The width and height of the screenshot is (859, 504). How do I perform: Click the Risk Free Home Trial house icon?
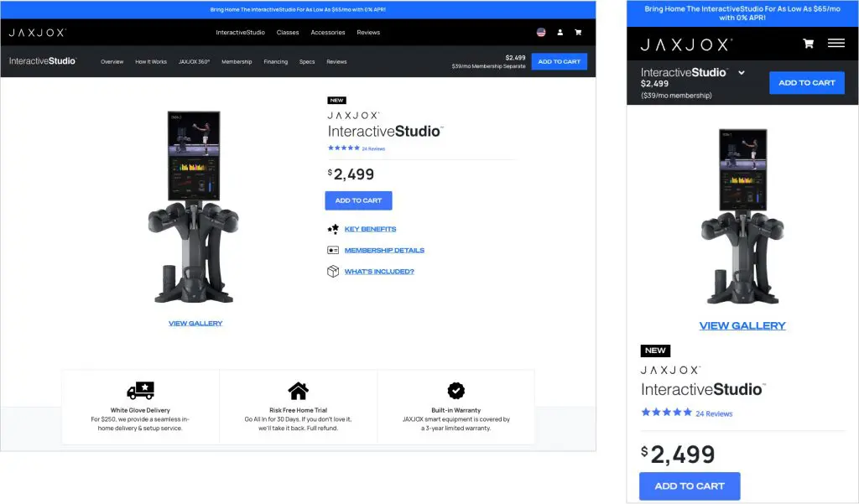click(298, 391)
